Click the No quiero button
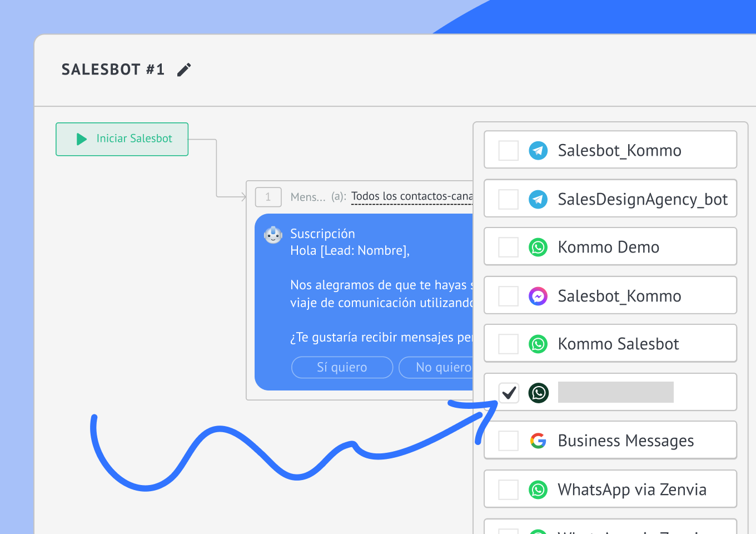Viewport: 756px width, 534px height. click(436, 367)
